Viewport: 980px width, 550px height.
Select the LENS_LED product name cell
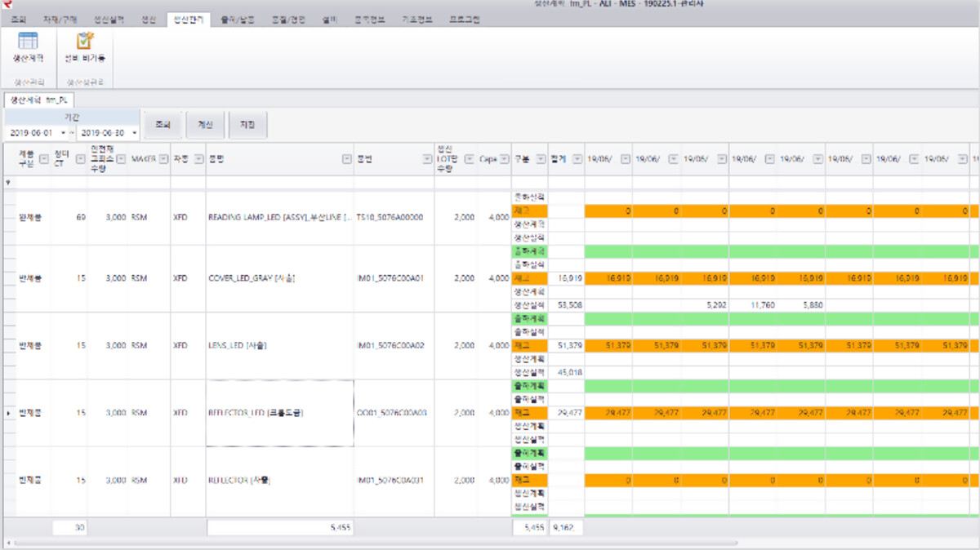(x=280, y=345)
